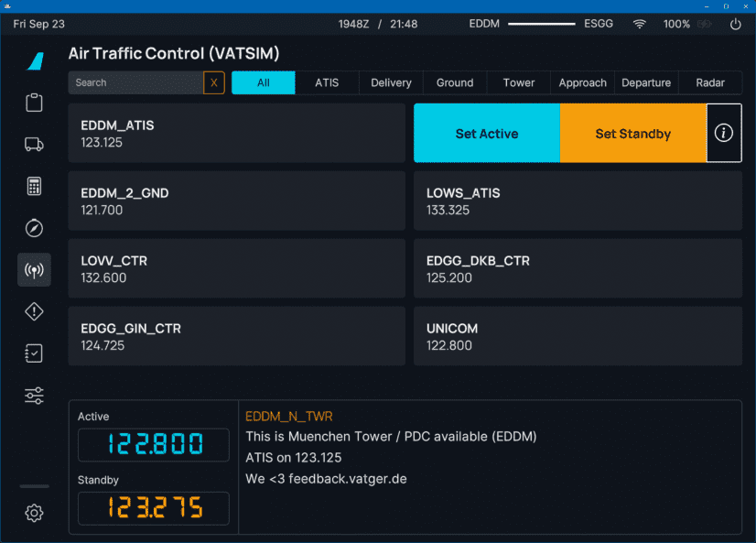The width and height of the screenshot is (756, 543).
Task: Select the LOWS_ATIS frequency card
Action: (578, 201)
